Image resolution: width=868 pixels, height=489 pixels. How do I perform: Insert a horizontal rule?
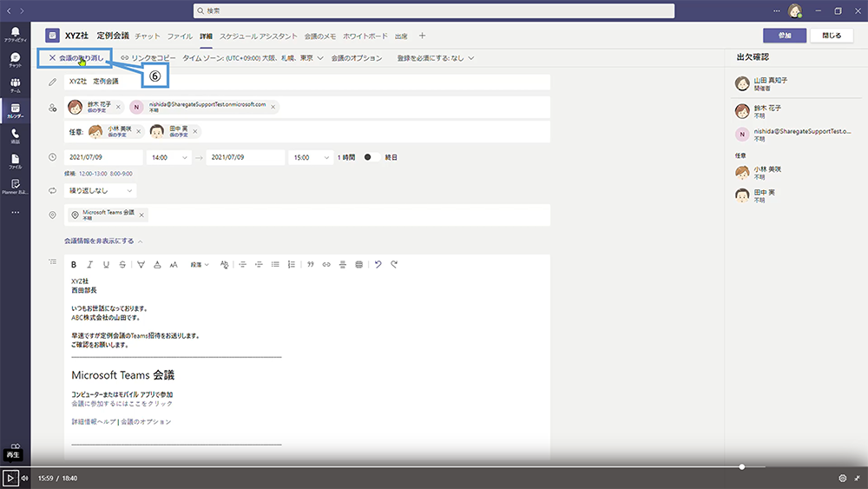coord(343,265)
